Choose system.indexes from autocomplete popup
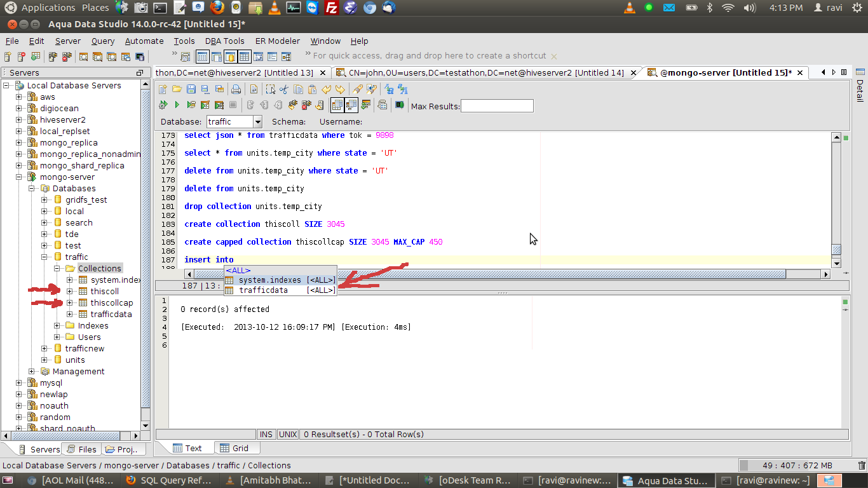The image size is (868, 488). 280,280
